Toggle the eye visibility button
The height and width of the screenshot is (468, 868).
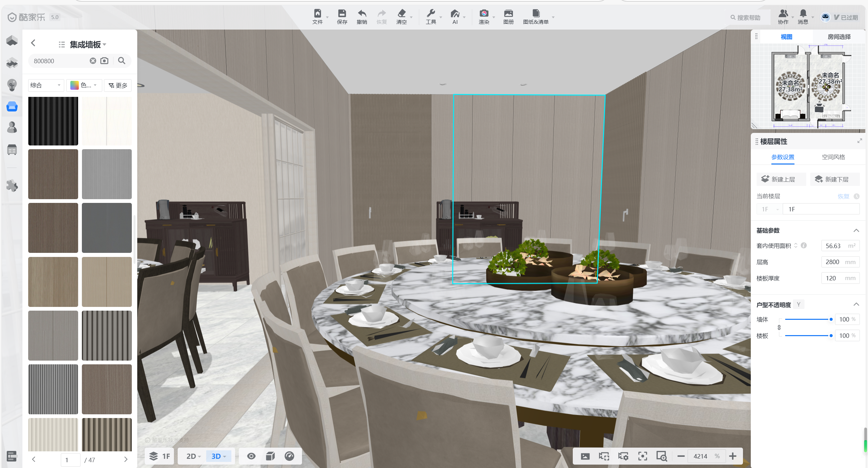coord(251,456)
